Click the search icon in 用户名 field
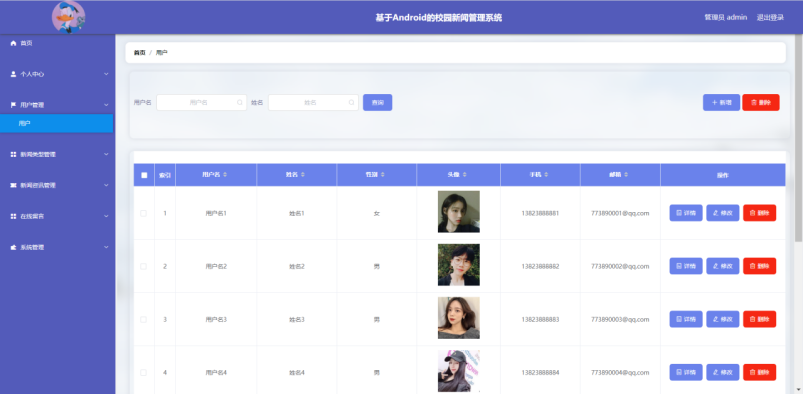Image resolution: width=803 pixels, height=394 pixels. tap(240, 102)
